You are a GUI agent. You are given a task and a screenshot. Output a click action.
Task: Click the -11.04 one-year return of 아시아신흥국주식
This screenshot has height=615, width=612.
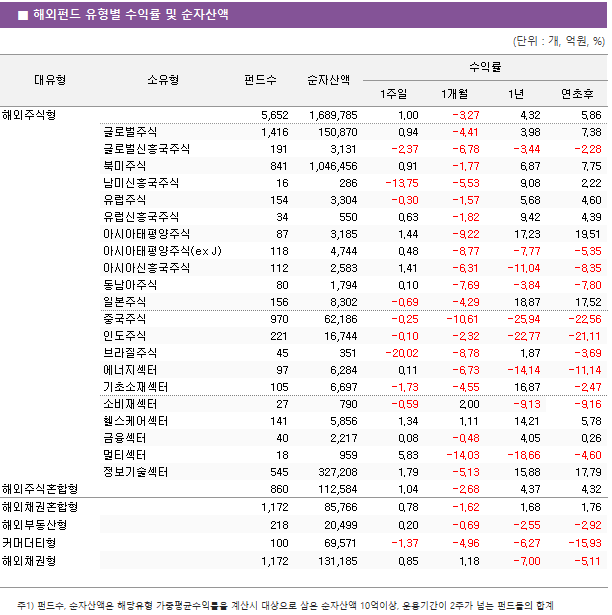(x=524, y=268)
